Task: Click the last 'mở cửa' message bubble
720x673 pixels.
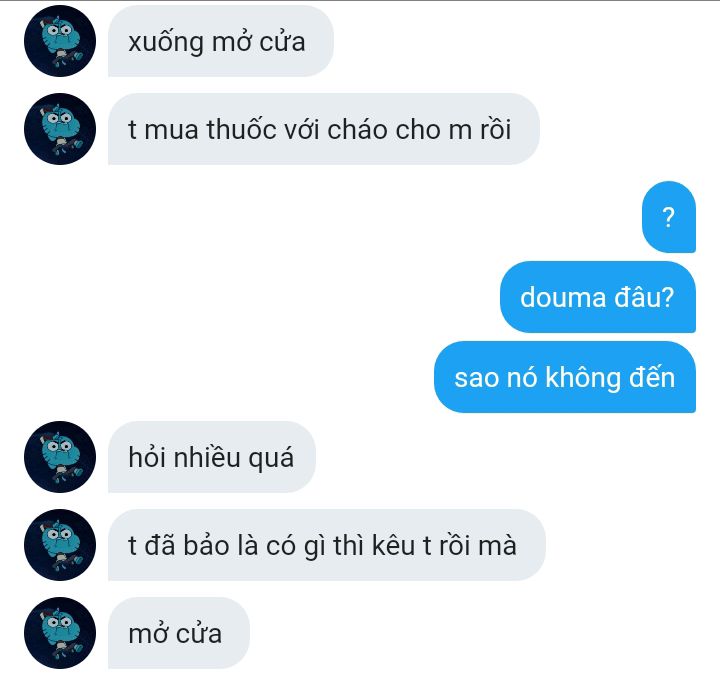Action: coord(179,633)
